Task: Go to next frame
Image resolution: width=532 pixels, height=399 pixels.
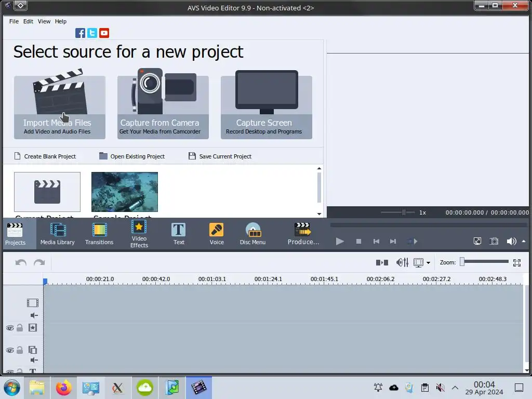Action: (393, 241)
